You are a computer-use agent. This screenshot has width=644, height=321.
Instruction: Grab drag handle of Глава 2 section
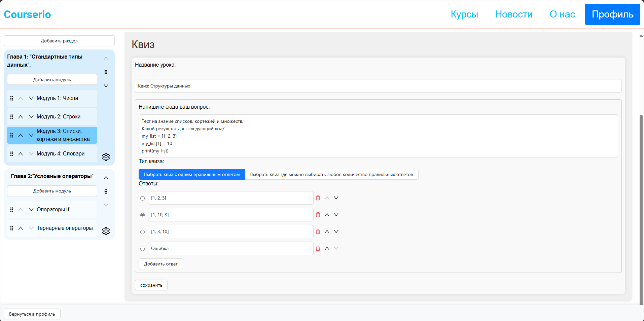pos(106,191)
